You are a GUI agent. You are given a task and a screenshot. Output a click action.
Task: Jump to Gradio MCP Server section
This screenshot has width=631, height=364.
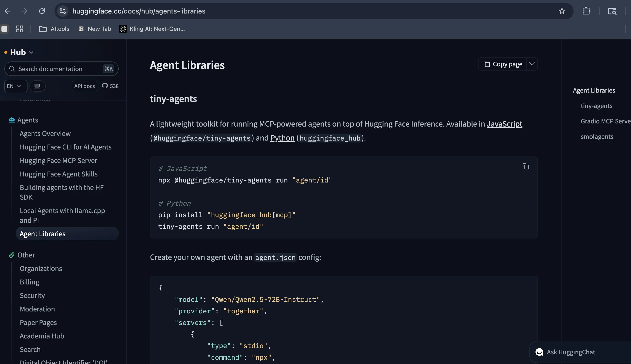pos(605,121)
